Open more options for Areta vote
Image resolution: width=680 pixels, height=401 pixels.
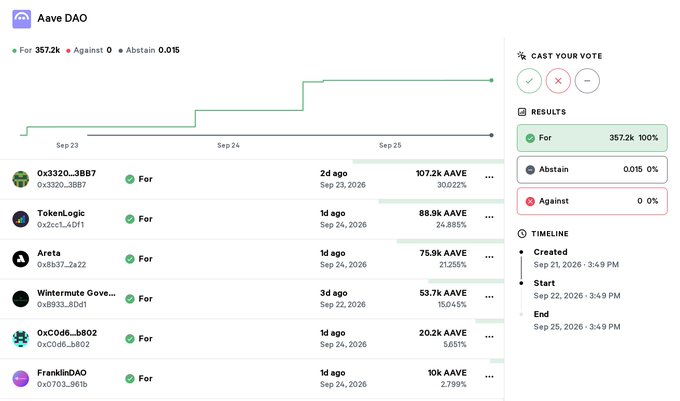click(489, 257)
